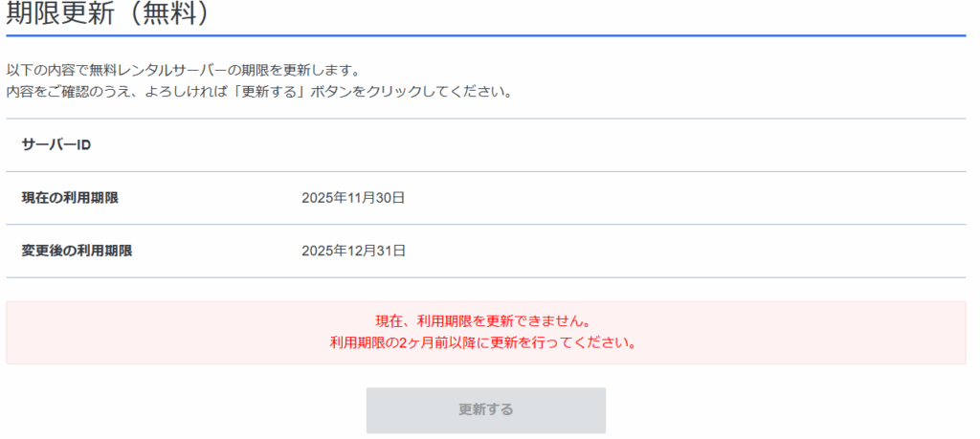
Task: Click the sentence 以下の内容で無料レンタルサーバーの期限を更新します
Action: 182,71
